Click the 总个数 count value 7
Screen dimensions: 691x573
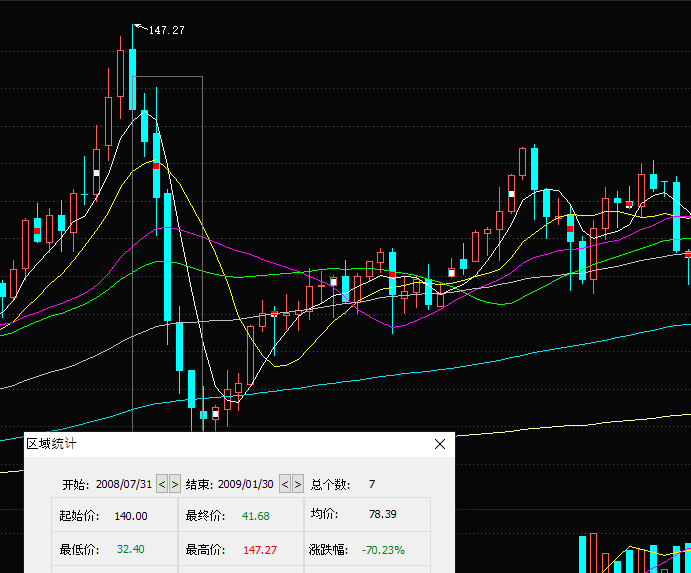(372, 484)
